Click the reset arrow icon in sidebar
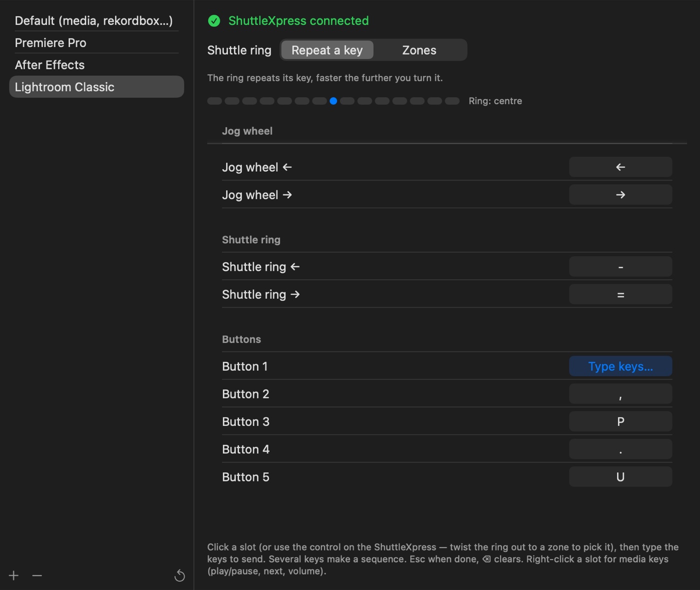Viewport: 700px width, 590px height. pos(179,576)
